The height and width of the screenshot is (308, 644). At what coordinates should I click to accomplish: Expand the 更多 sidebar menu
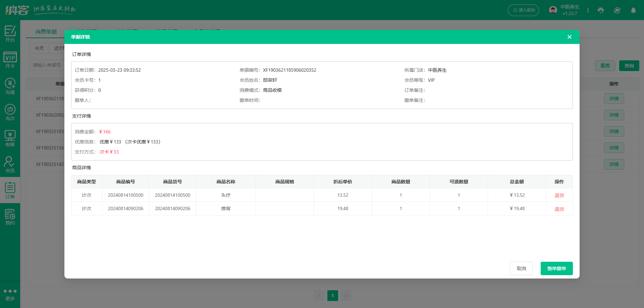point(10,294)
